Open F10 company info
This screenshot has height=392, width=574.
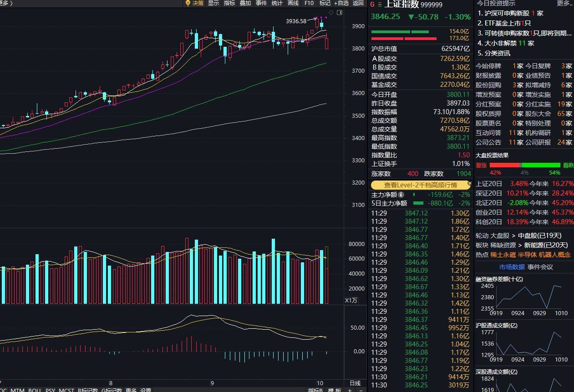309,3
